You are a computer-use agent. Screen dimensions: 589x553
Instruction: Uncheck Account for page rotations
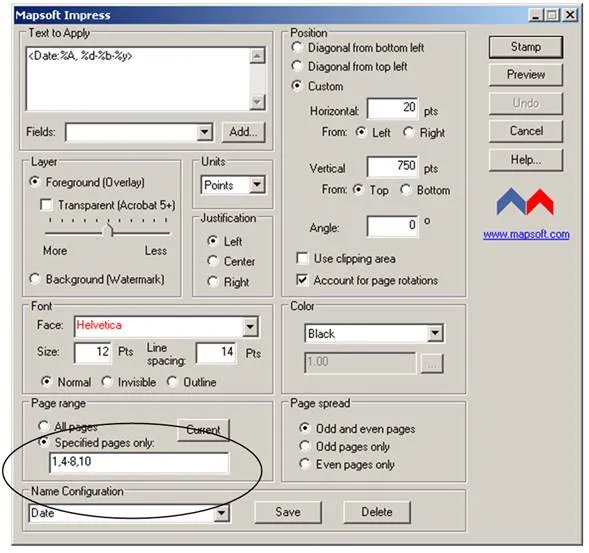pos(302,280)
